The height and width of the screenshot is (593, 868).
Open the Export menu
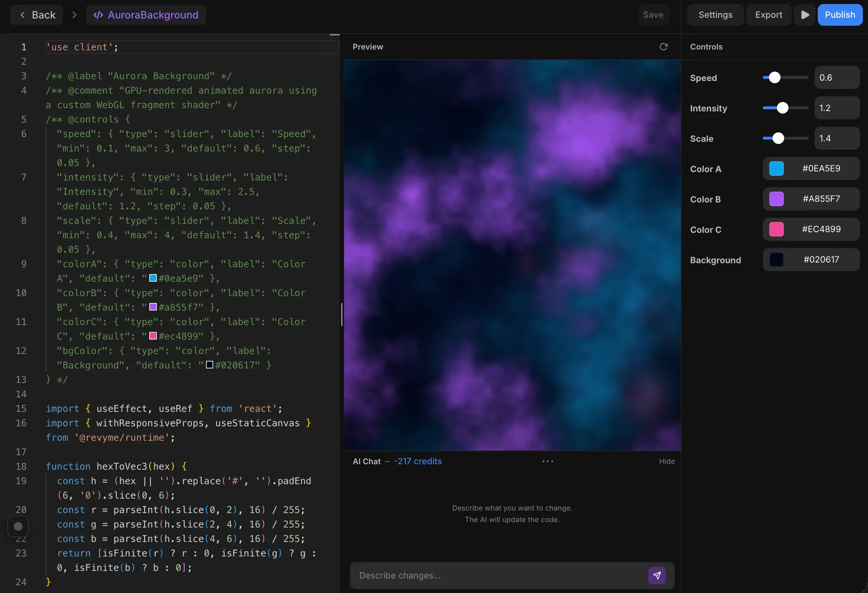pos(769,15)
